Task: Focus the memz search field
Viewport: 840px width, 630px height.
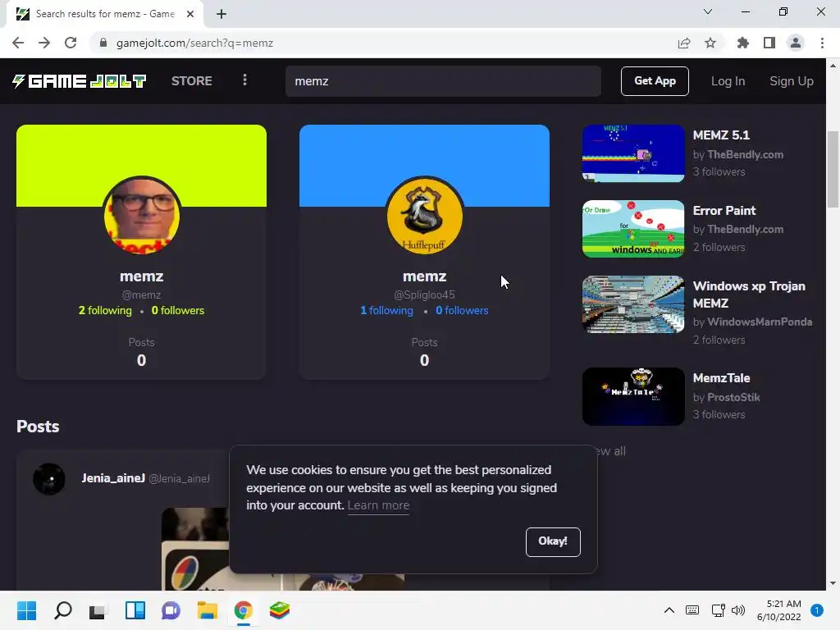Action: point(443,81)
